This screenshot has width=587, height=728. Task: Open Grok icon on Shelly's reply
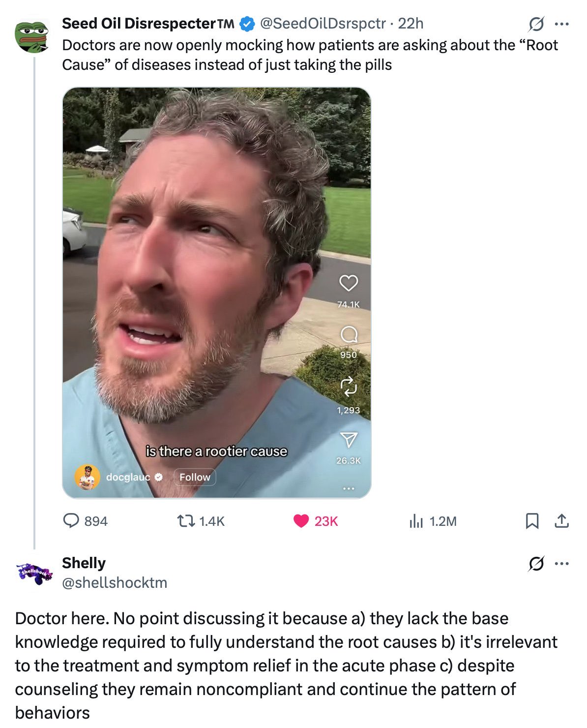click(536, 564)
